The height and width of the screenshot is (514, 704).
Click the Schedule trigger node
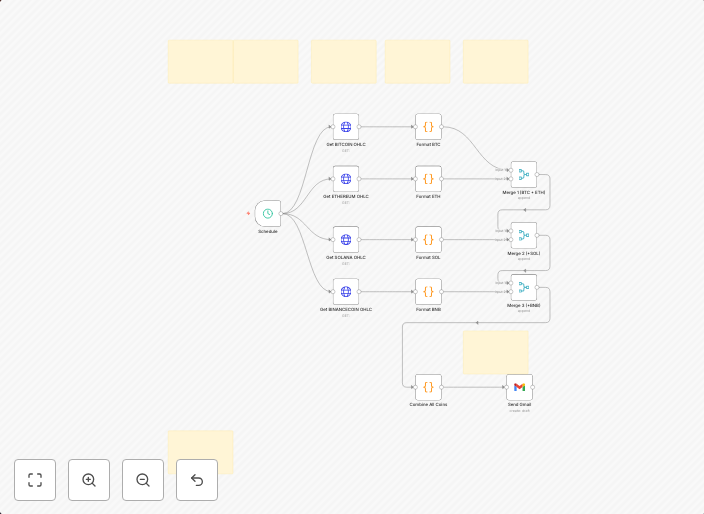click(x=267, y=213)
